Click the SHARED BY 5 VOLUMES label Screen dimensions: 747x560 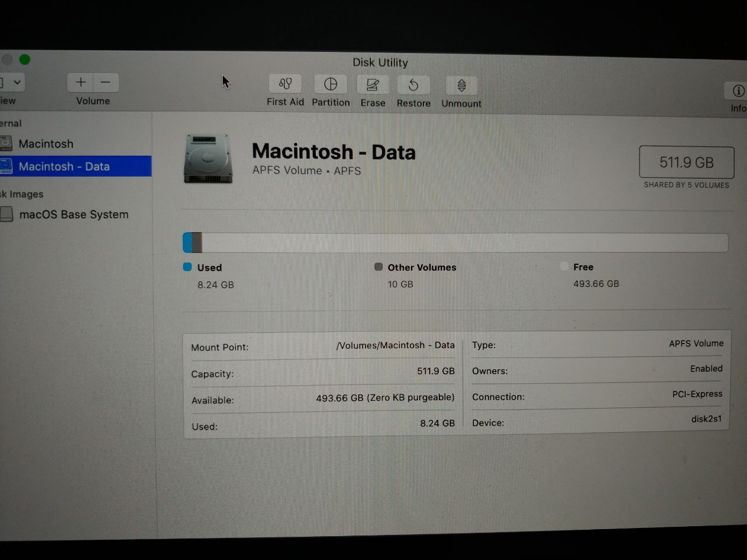[686, 185]
